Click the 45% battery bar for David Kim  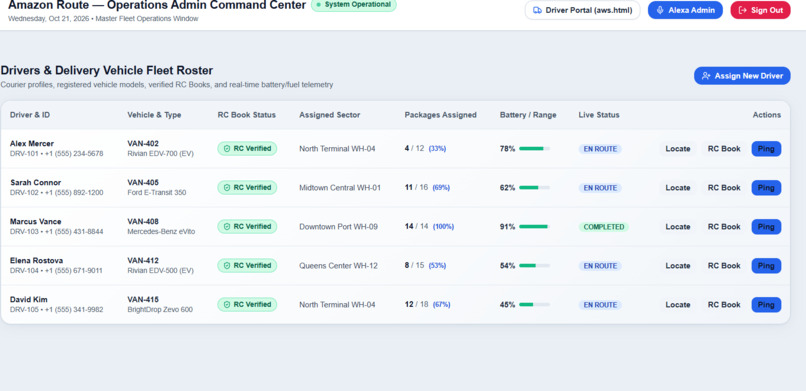click(x=535, y=305)
